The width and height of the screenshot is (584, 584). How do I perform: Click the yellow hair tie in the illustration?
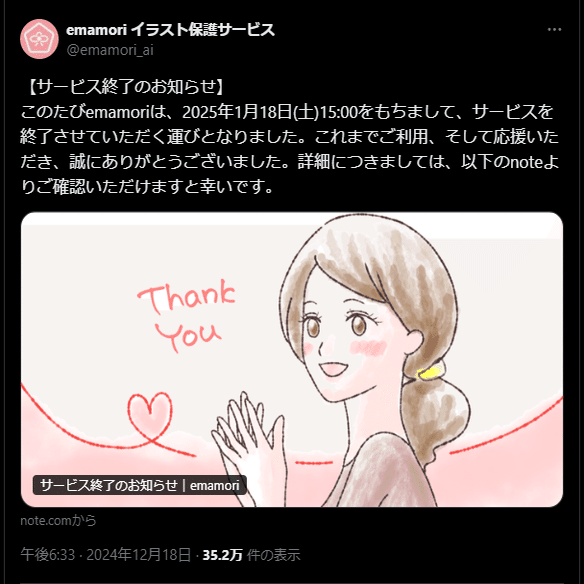(x=429, y=372)
